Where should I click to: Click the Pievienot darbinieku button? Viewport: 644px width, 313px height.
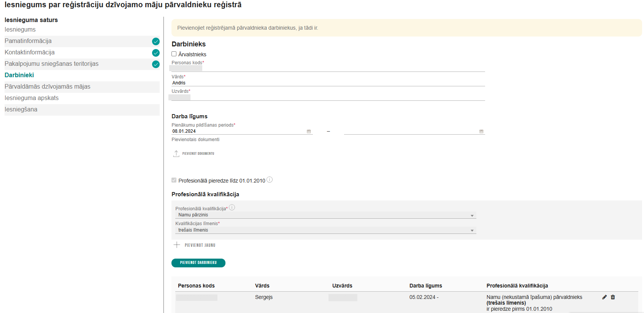pos(198,263)
